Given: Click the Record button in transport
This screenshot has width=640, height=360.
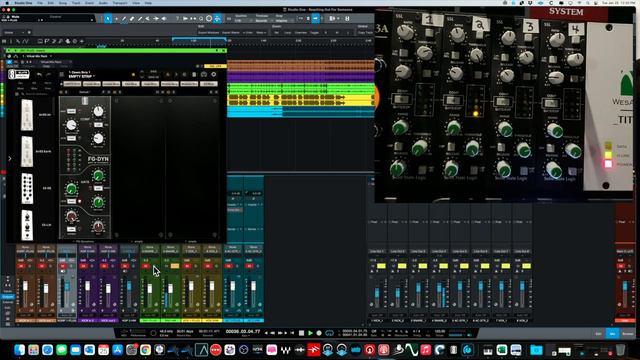Looking at the screenshot, I should tap(319, 333).
